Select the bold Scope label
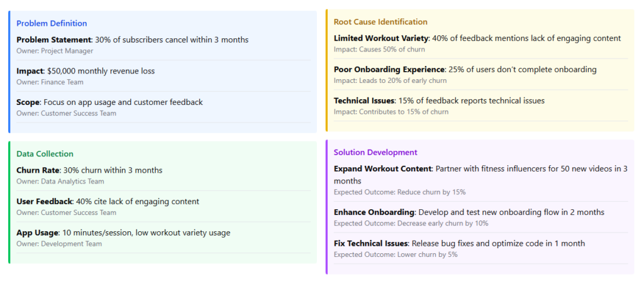The width and height of the screenshot is (644, 284). [x=28, y=102]
